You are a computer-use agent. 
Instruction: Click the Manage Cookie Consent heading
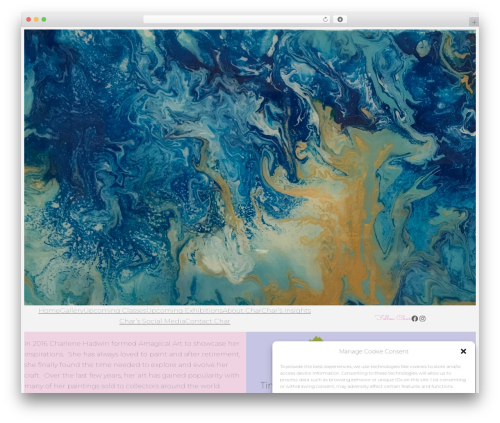373,351
